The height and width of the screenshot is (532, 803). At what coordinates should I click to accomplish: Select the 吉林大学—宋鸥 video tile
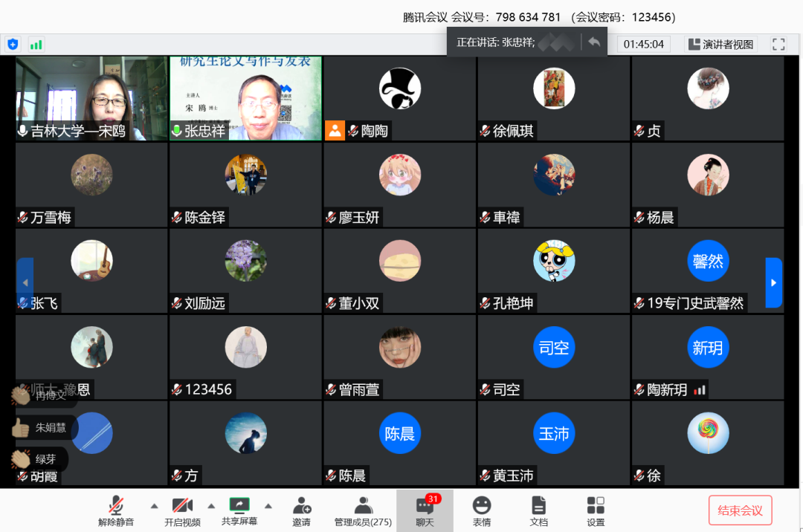click(91, 98)
